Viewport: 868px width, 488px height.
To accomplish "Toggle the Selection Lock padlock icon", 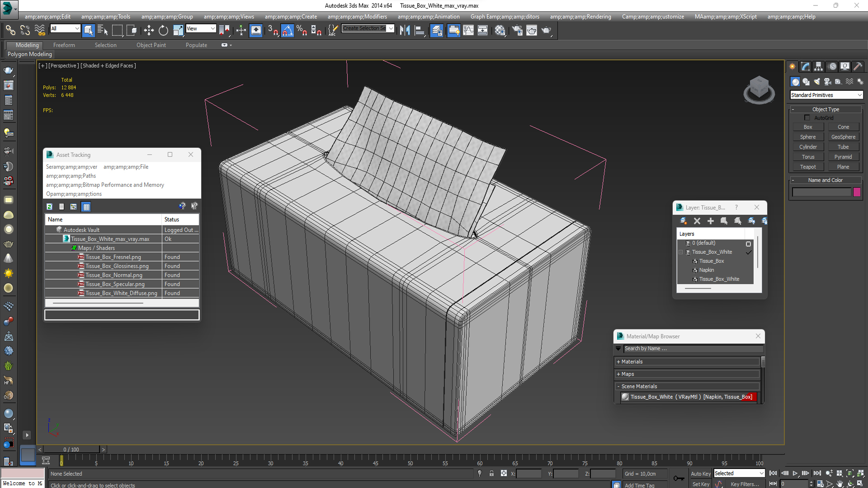I will tap(491, 474).
